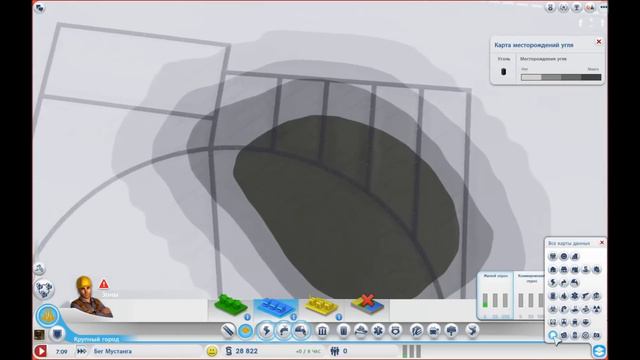Open the Power lightning-bolt menu

pos(266,330)
